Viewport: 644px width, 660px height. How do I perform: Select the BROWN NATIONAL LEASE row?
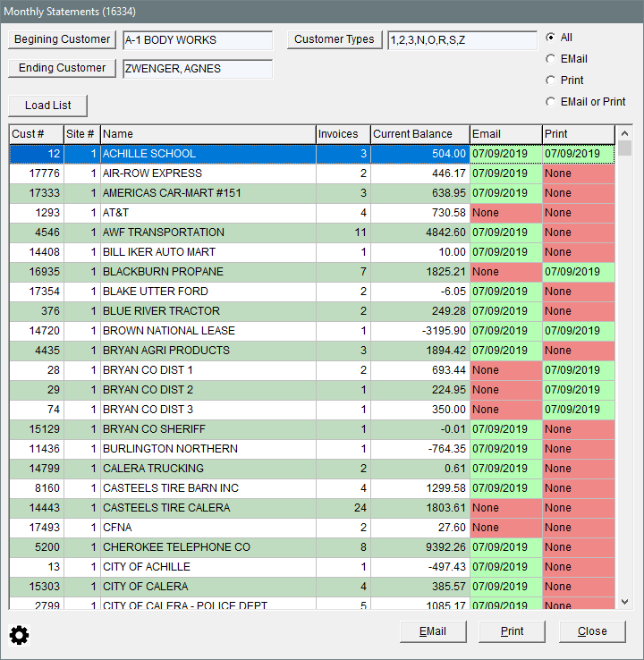(312, 331)
